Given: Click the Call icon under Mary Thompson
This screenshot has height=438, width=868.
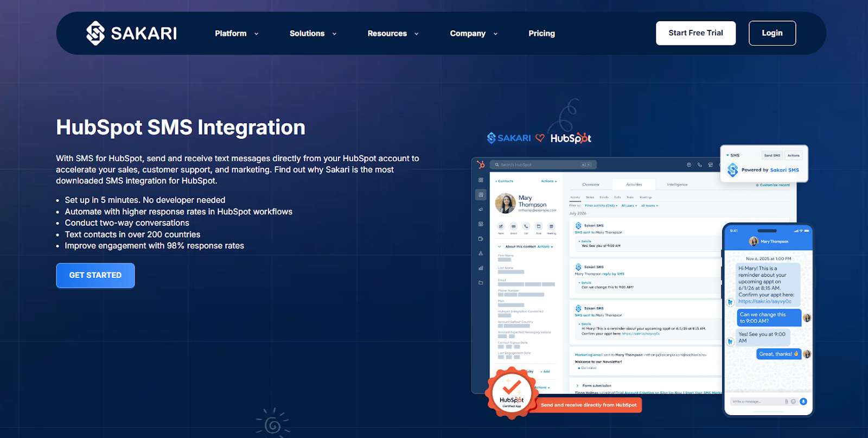Looking at the screenshot, I should point(526,226).
